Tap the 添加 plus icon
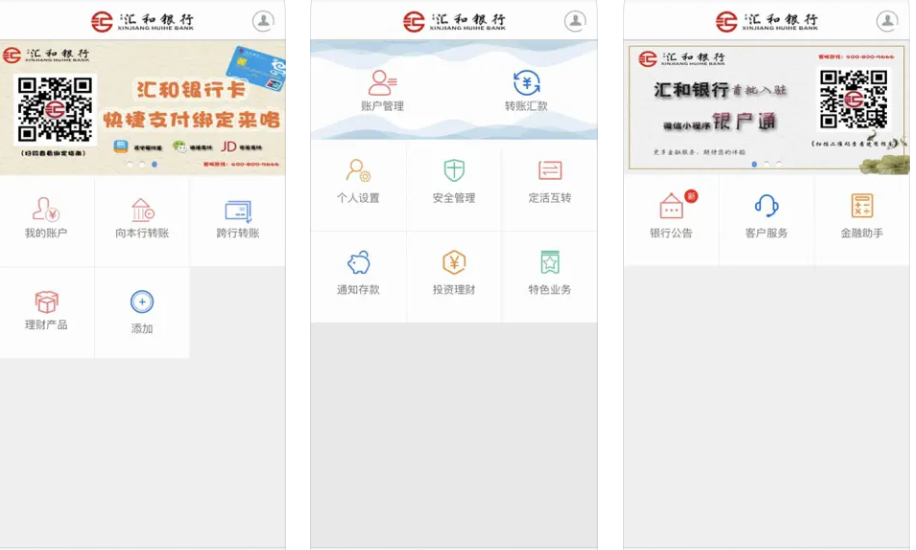 pyautogui.click(x=142, y=302)
